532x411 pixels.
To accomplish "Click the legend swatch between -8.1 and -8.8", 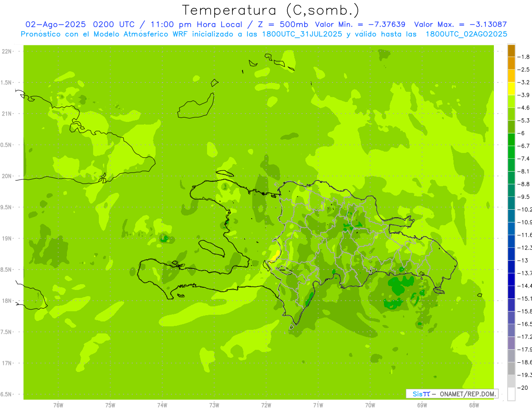I will (x=511, y=177).
